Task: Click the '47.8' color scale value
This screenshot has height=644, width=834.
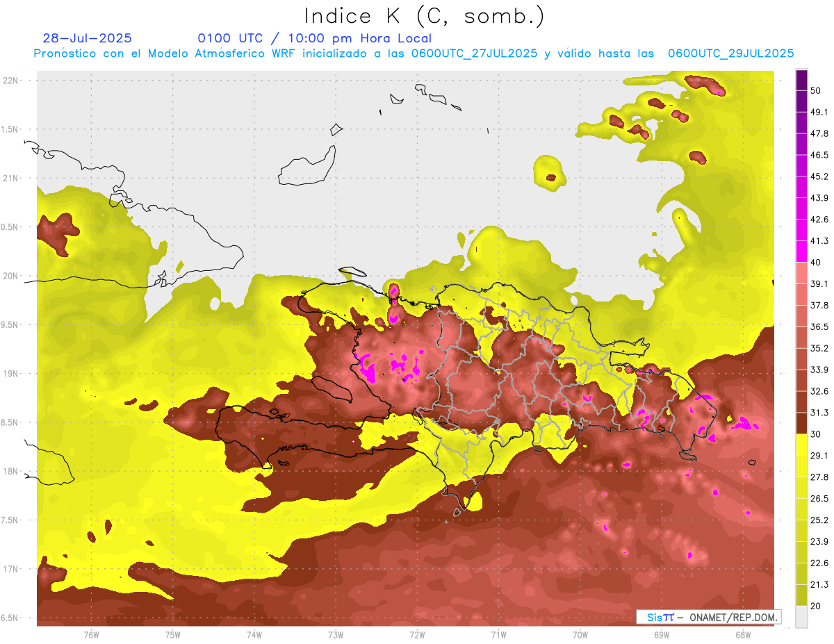Action: (x=819, y=133)
